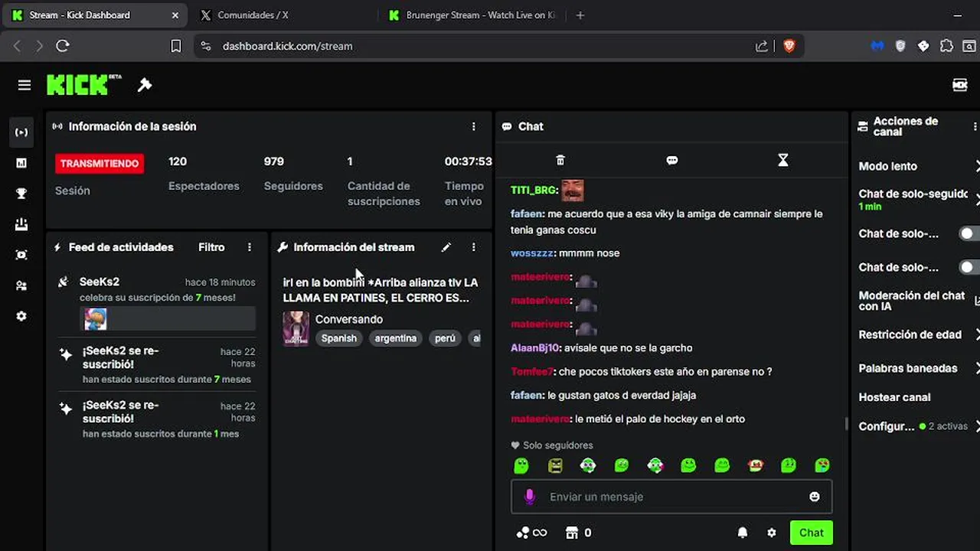This screenshot has height=551, width=980.
Task: Click SeeKs2 subscription emote thumbnail
Action: 95,319
